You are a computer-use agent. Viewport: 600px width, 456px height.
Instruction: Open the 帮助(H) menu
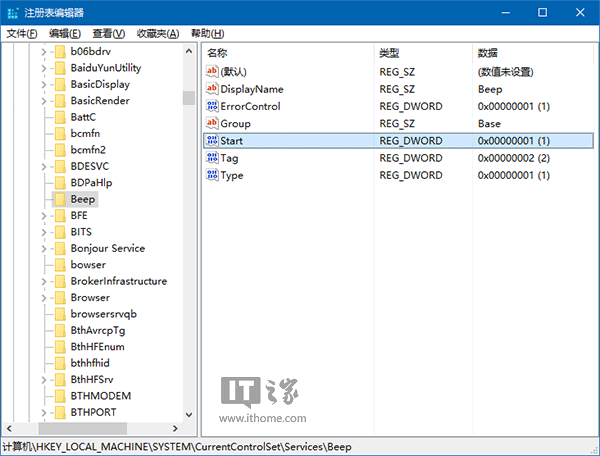click(208, 34)
